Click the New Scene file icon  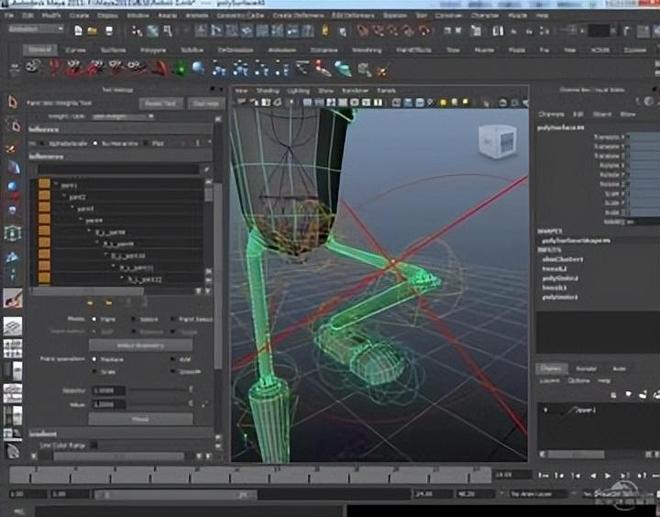coord(78,31)
